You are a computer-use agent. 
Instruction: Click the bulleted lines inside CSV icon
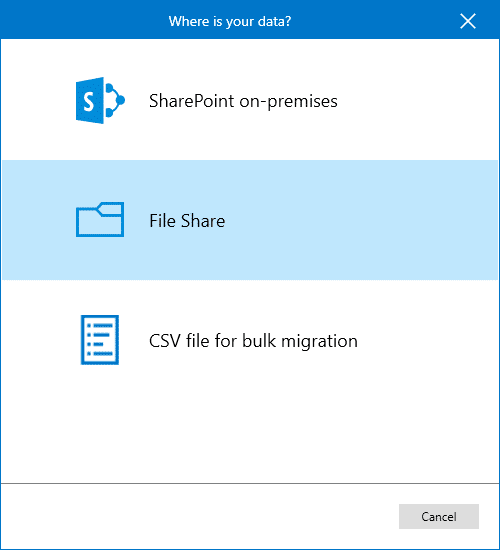click(x=100, y=340)
